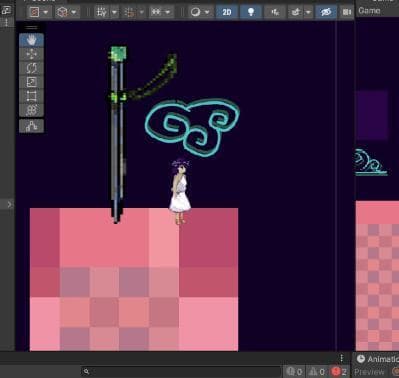Open snap increment settings dropdown
The image size is (399, 378).
[x=168, y=12]
